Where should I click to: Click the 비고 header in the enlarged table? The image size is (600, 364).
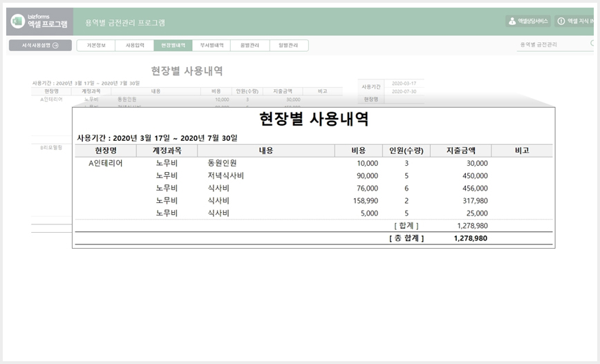522,151
